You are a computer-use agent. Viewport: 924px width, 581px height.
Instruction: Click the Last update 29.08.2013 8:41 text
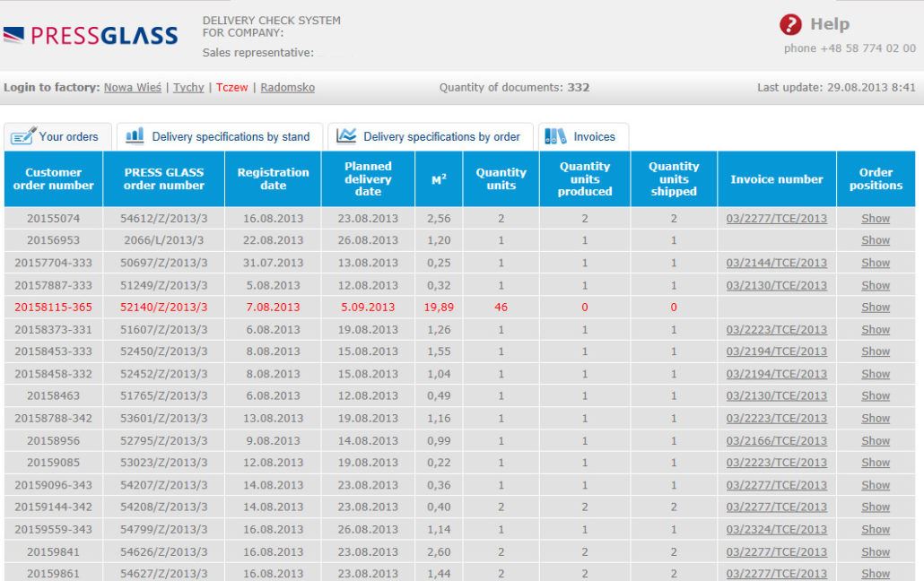(836, 87)
